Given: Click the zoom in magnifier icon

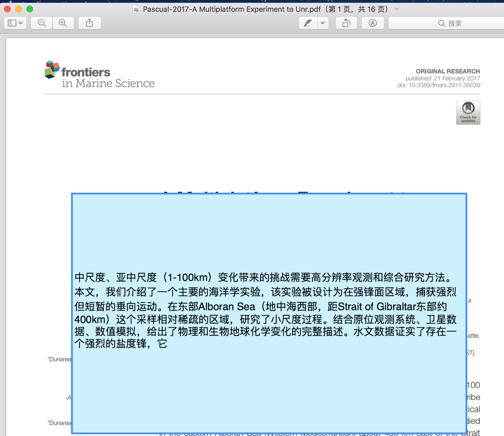Looking at the screenshot, I should click(x=63, y=23).
